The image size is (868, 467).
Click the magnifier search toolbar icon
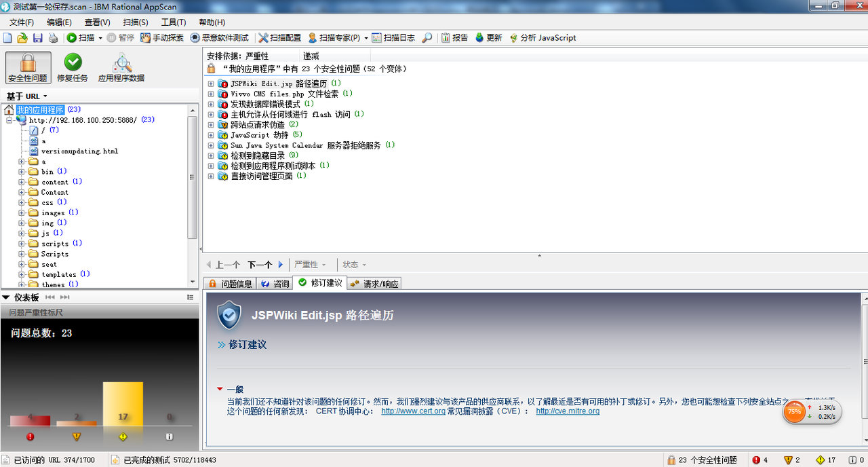click(427, 38)
